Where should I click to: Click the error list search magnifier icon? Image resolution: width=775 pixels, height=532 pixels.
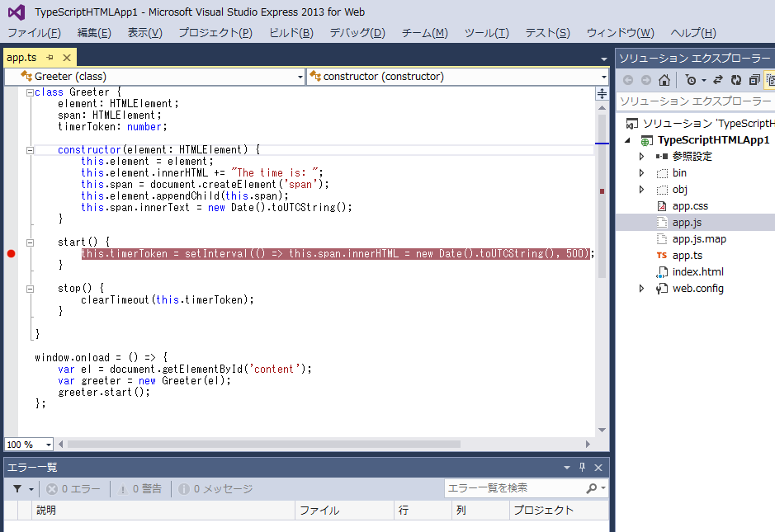tap(591, 488)
